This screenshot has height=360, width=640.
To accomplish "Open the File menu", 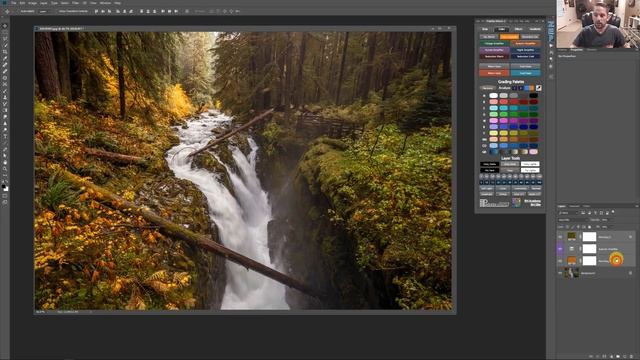I will (x=13, y=3).
